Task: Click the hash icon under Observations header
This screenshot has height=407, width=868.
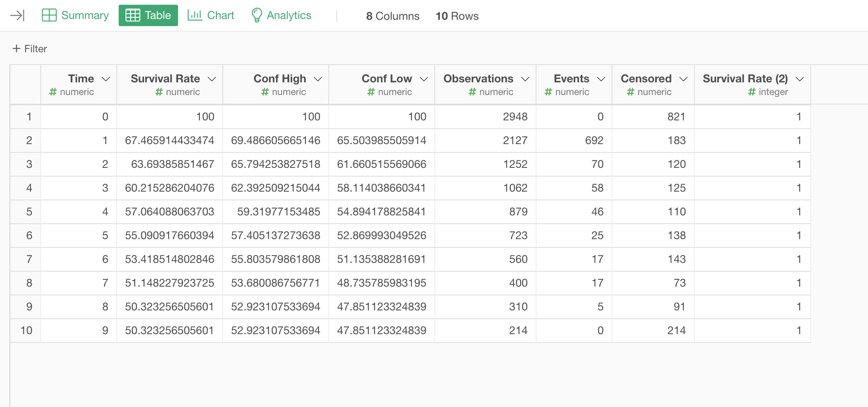Action: point(472,92)
